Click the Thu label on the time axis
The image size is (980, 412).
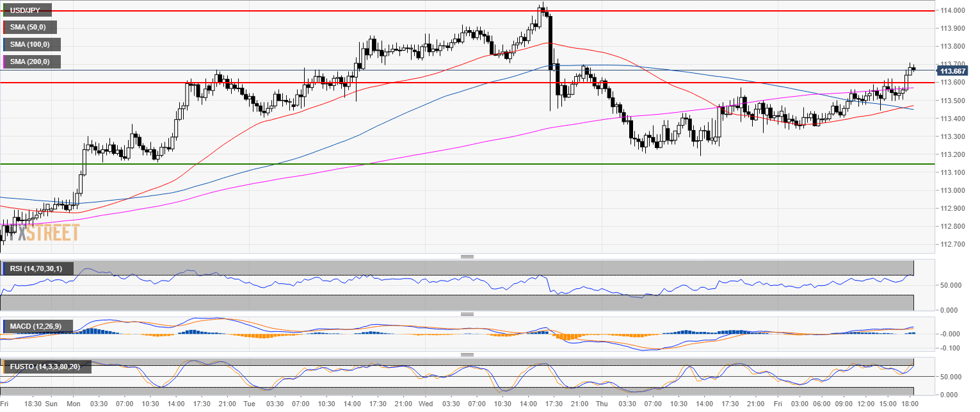point(601,404)
